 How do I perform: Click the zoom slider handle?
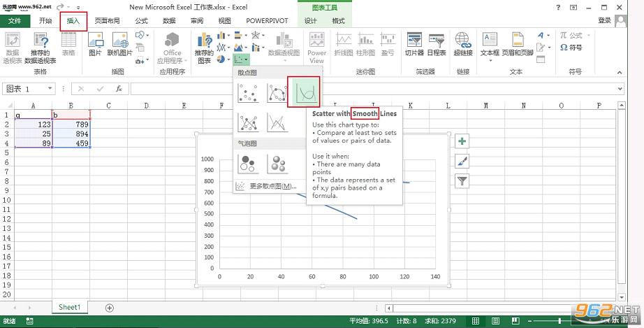tap(559, 321)
